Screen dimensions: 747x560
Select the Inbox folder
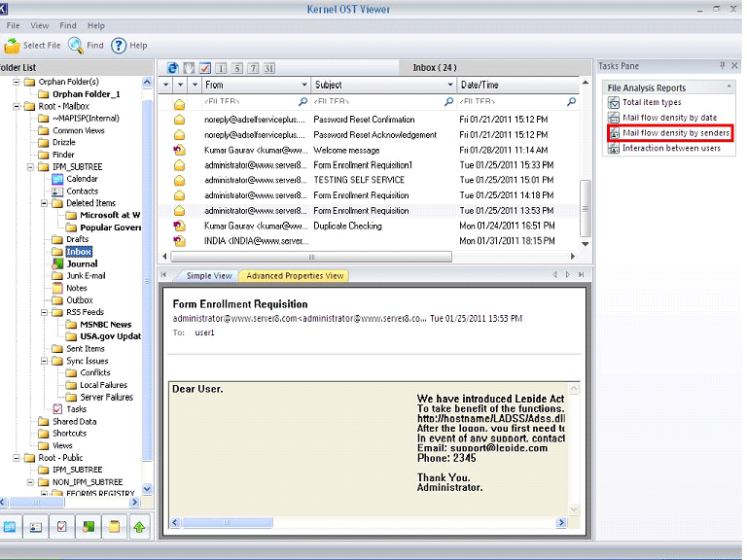pos(79,252)
